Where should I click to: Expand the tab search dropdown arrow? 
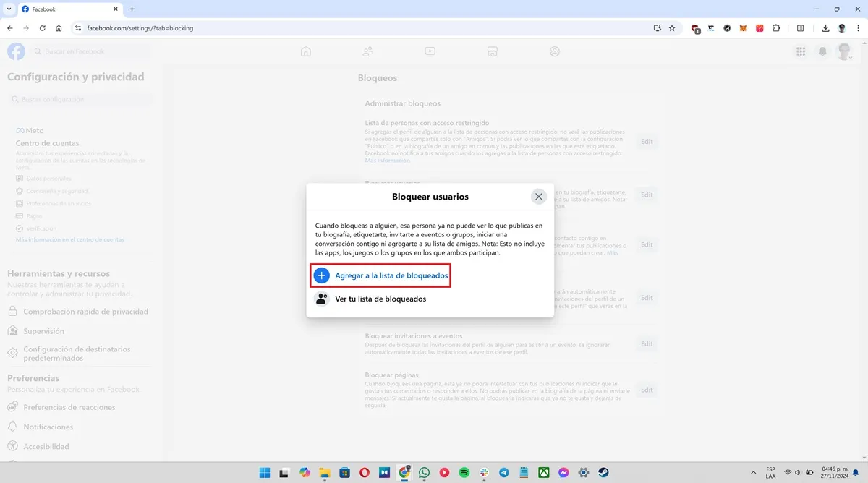[7, 9]
